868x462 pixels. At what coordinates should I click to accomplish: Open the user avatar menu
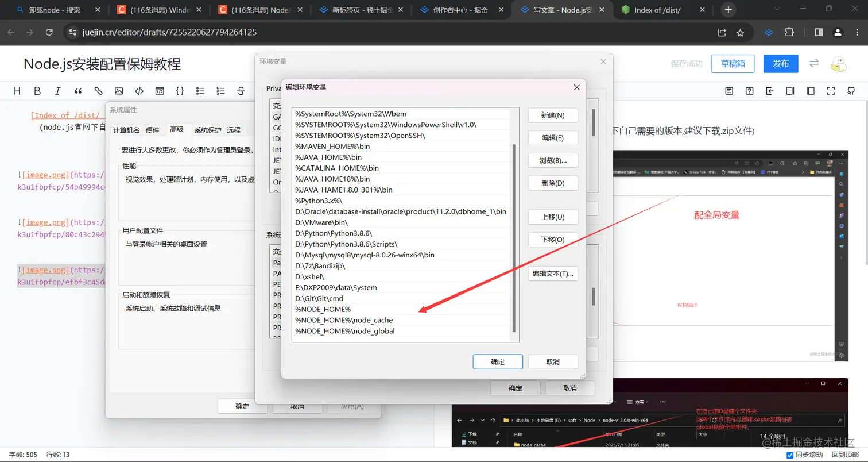coord(839,63)
